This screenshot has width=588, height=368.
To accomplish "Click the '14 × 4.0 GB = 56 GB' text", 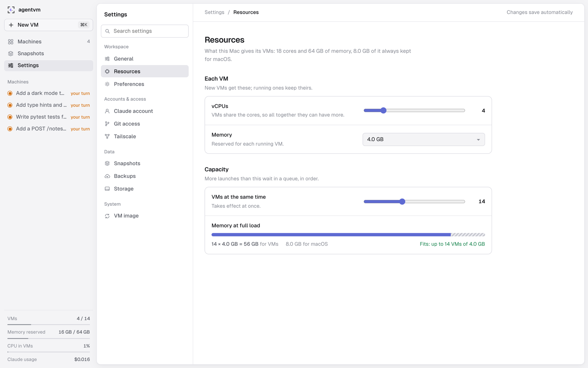I will click(x=235, y=244).
